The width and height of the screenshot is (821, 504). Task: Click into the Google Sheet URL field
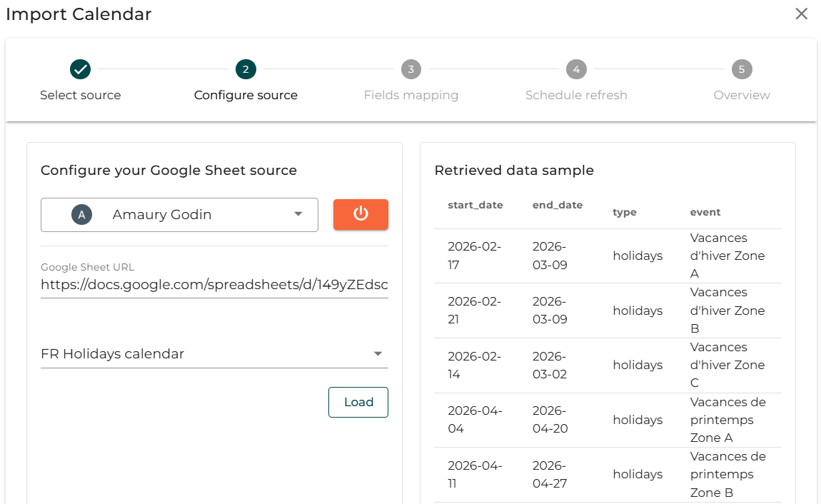tap(214, 285)
